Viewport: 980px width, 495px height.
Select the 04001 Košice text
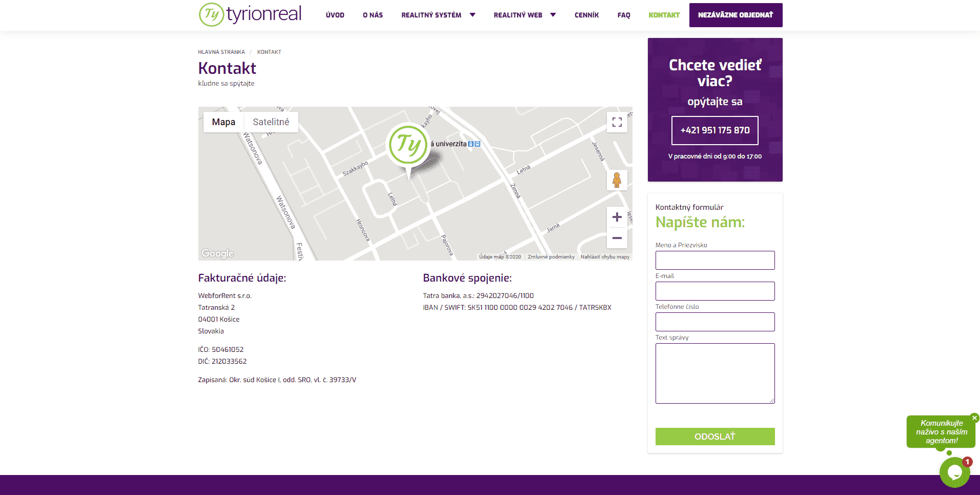pyautogui.click(x=219, y=319)
